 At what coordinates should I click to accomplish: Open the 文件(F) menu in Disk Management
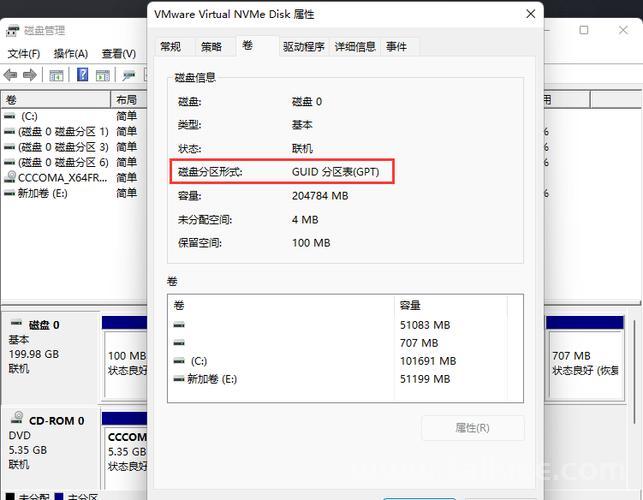point(24,54)
